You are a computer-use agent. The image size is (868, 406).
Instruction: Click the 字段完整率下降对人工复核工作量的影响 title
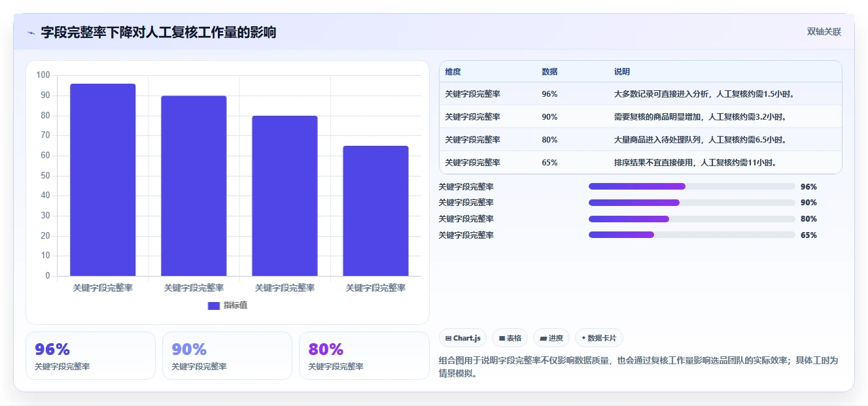click(x=158, y=32)
